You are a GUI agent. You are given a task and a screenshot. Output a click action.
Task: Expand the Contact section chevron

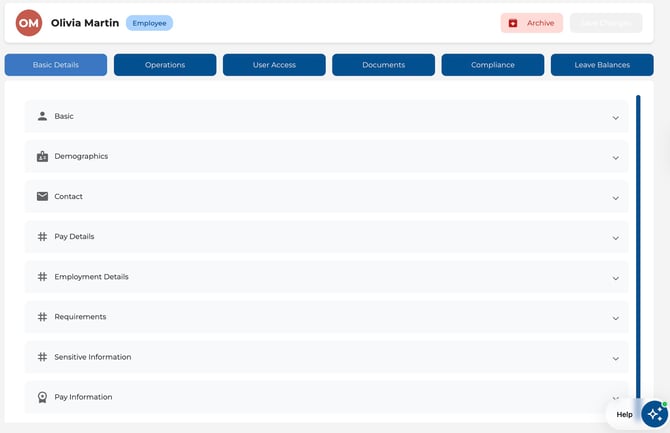pyautogui.click(x=615, y=198)
